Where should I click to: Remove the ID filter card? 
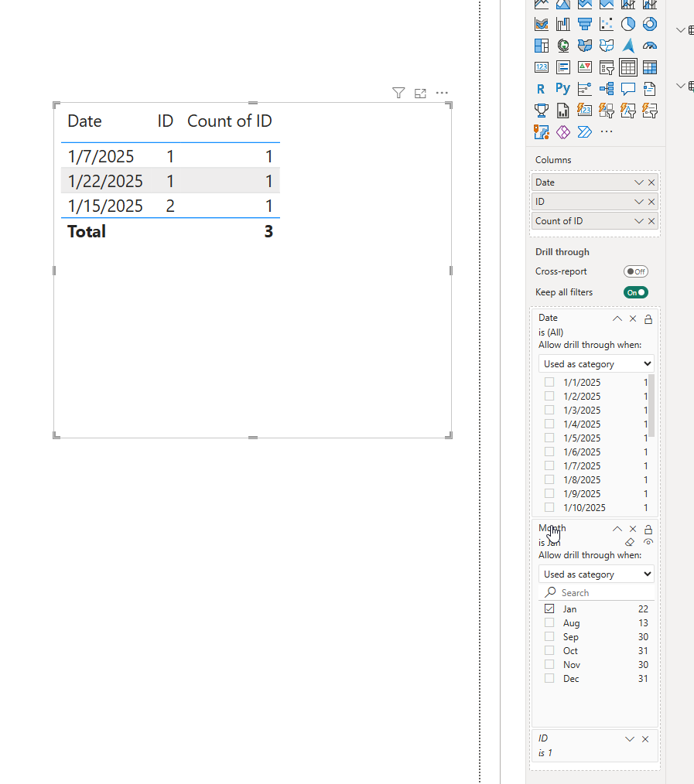tap(645, 739)
